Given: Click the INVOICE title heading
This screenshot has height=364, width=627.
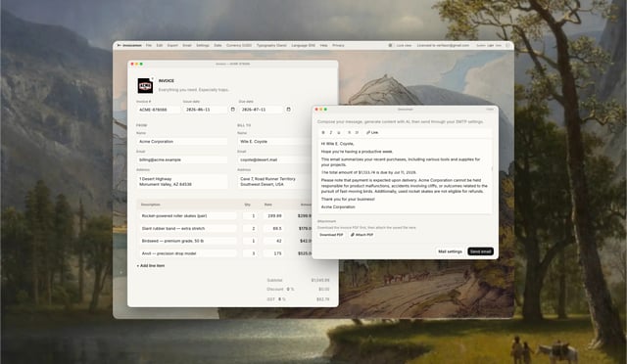Looking at the screenshot, I should click(167, 80).
